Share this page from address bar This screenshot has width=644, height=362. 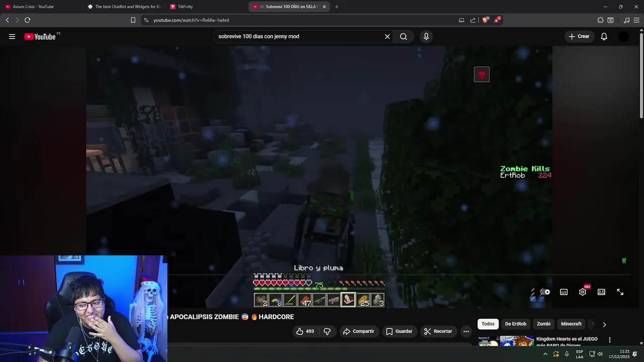[473, 20]
